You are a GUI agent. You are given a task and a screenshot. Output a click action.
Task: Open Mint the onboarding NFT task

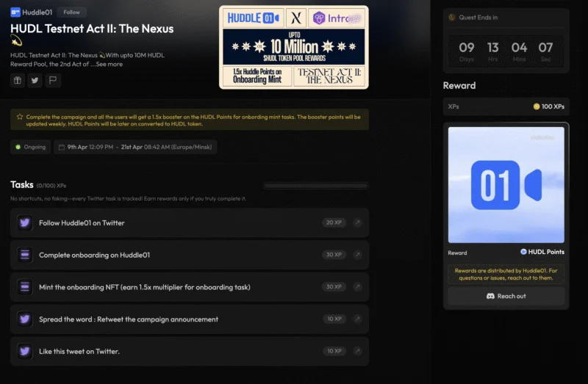[190, 287]
